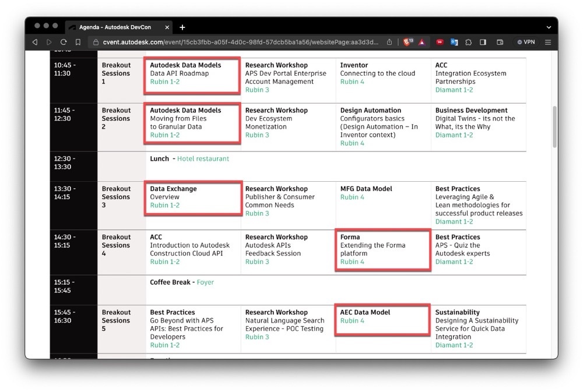
Task: Click the URL address field
Action: click(233, 42)
